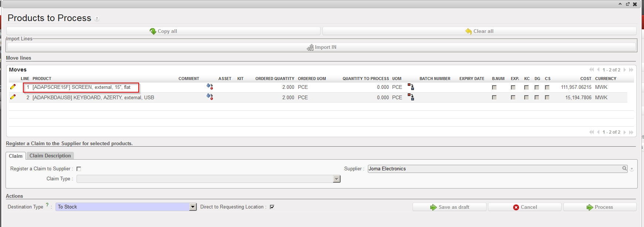Click the Process button
This screenshot has height=227, width=644.
(600, 207)
